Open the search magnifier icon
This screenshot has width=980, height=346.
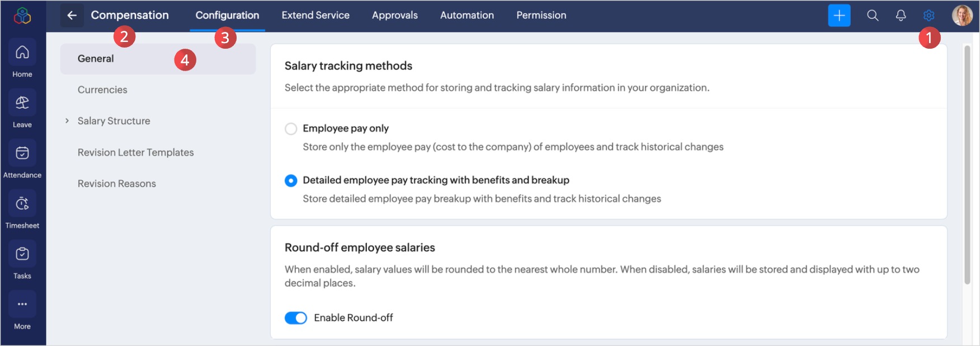click(x=873, y=15)
